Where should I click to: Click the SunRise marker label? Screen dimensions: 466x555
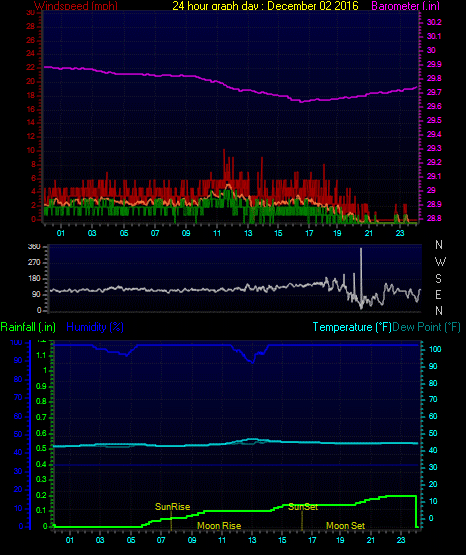point(172,507)
